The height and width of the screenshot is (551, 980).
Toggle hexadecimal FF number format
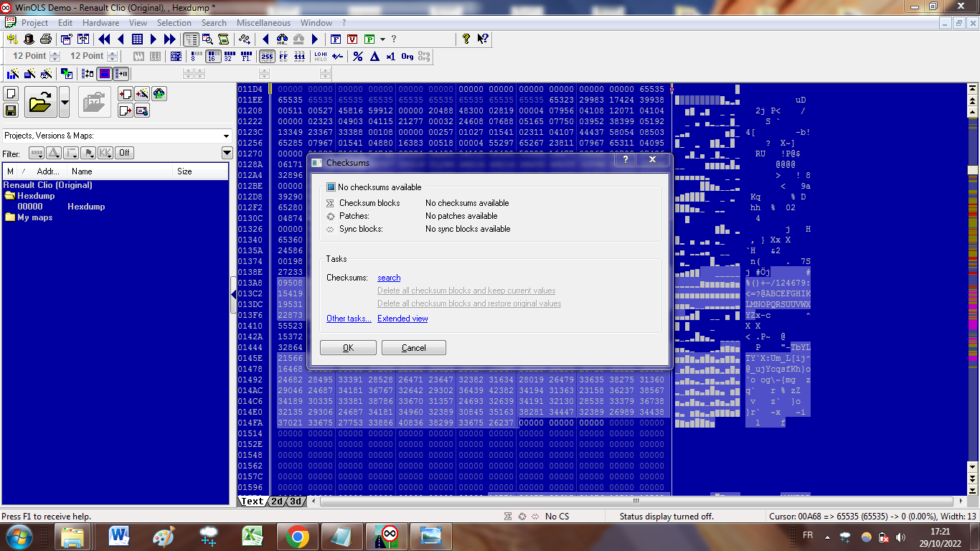point(283,56)
